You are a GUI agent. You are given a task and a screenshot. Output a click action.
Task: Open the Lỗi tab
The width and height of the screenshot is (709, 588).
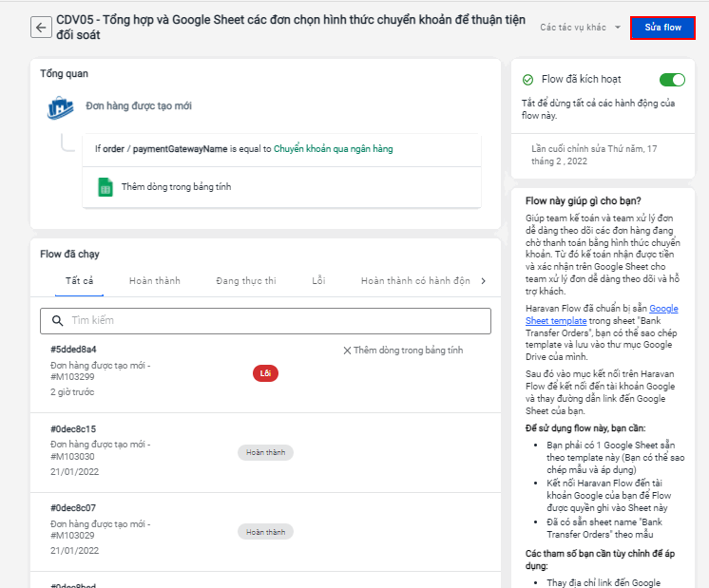point(318,281)
